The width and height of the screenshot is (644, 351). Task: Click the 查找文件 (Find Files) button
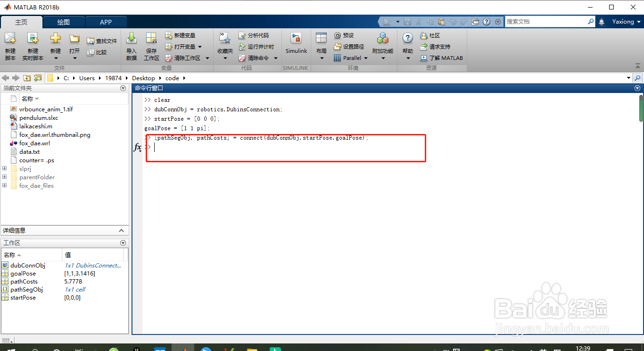pyautogui.click(x=102, y=41)
